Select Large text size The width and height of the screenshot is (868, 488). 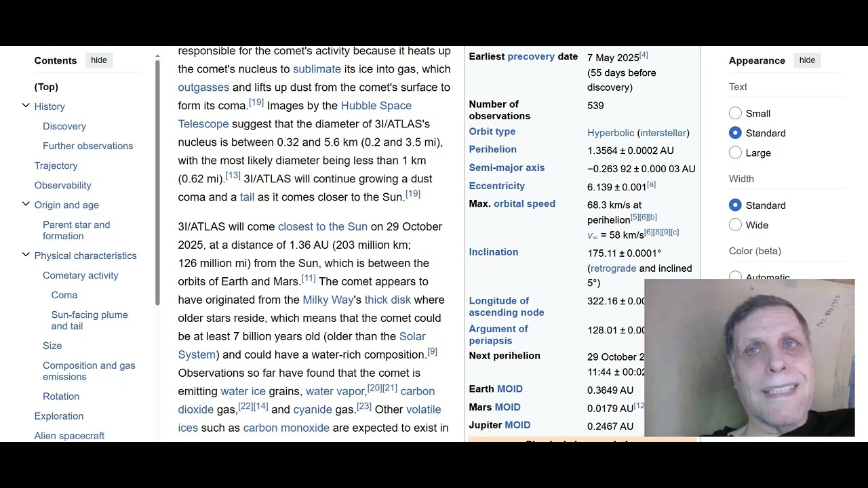point(735,152)
